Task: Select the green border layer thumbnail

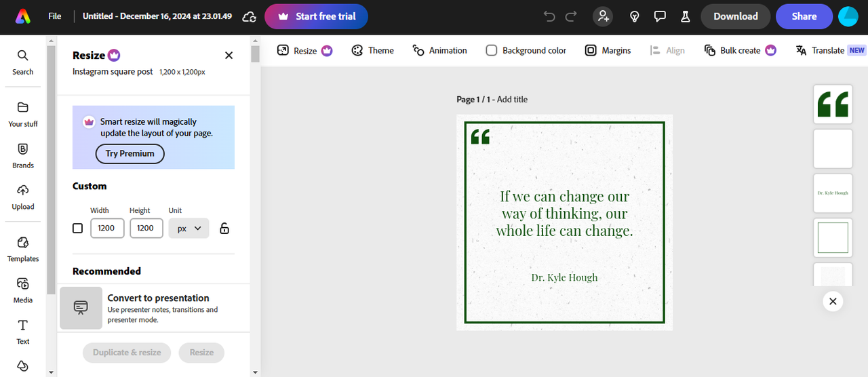Action: click(833, 237)
